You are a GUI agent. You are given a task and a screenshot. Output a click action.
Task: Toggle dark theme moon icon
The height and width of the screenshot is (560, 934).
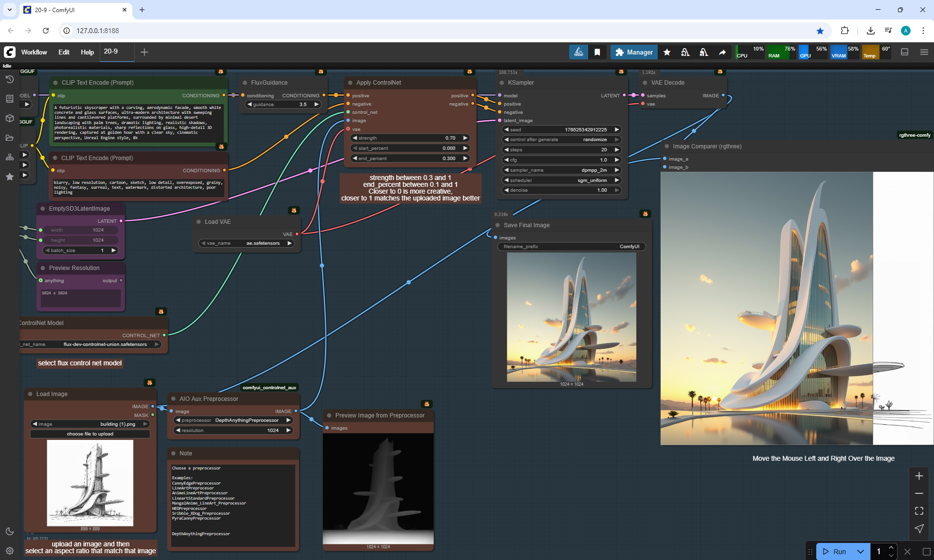click(9, 531)
